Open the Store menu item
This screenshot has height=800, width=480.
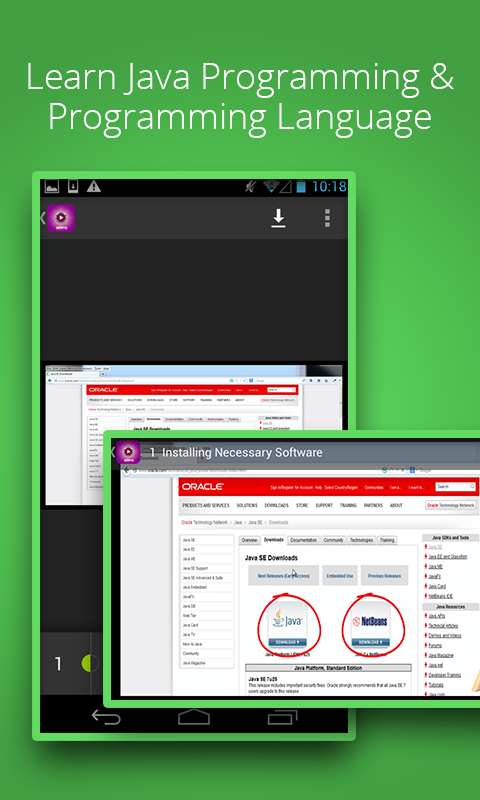302,505
